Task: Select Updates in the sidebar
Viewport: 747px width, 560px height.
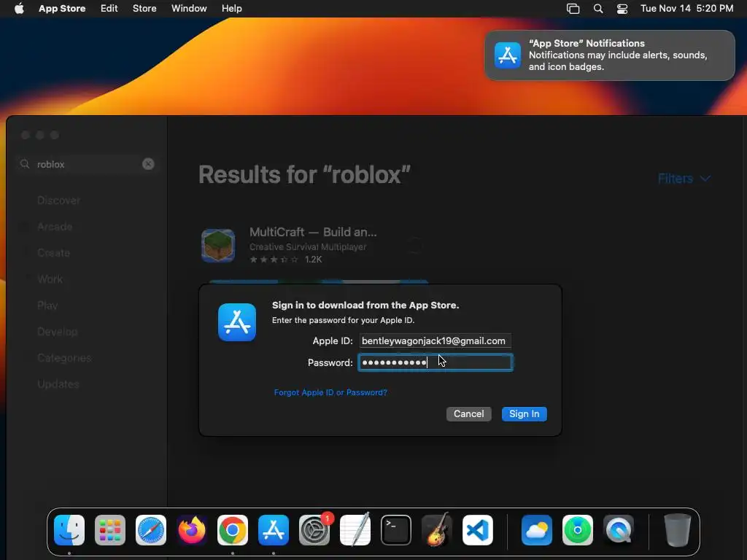Action: click(58, 384)
